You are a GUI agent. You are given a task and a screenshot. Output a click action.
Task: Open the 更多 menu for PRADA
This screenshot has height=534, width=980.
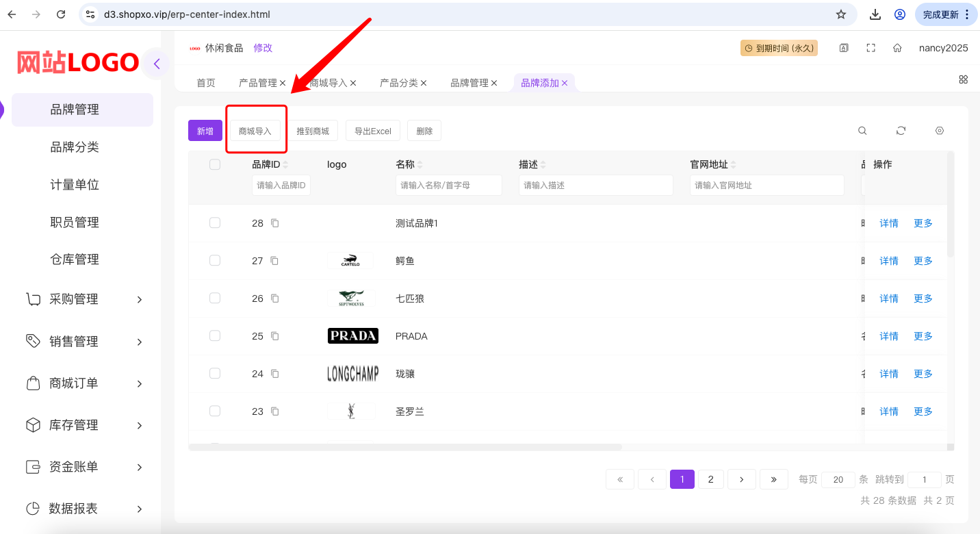tap(923, 336)
